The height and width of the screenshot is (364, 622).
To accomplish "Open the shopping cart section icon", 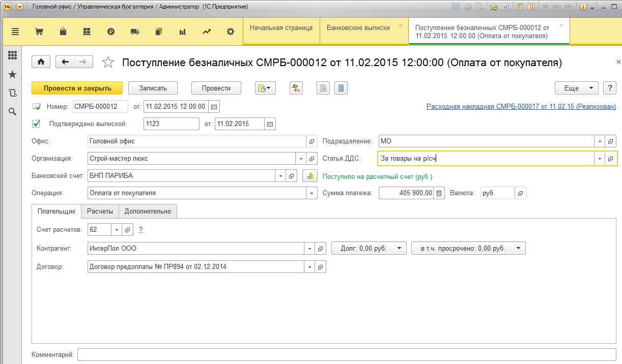I will tap(39, 32).
